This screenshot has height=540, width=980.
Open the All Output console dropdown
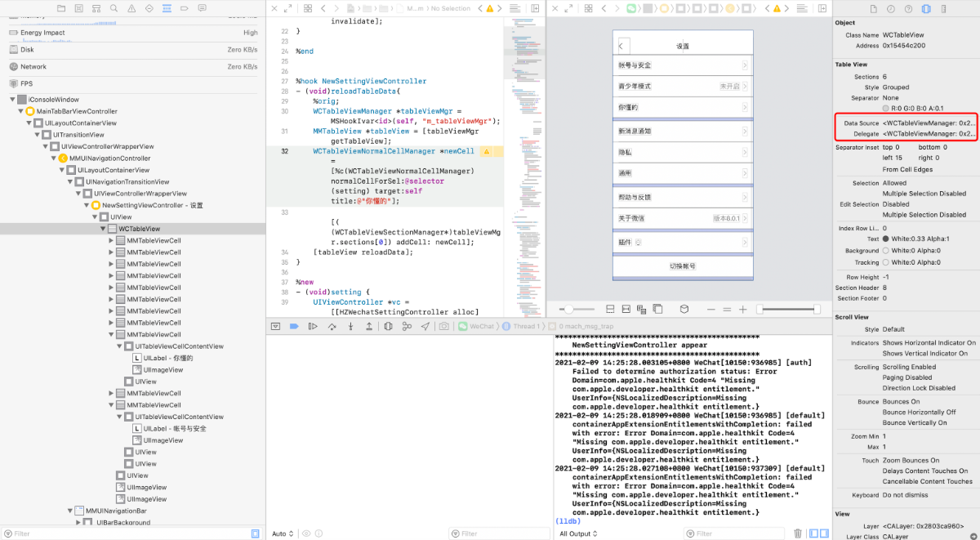[578, 533]
